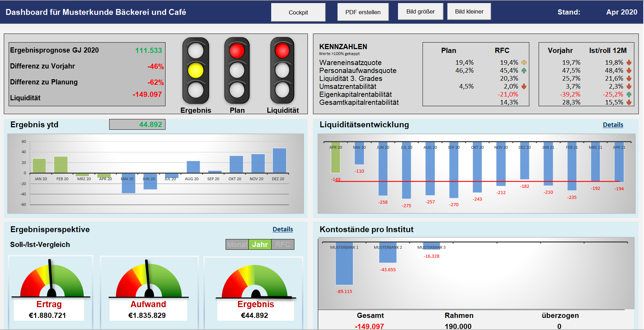
Task: Switch comparison to Monat view
Action: [x=237, y=245]
